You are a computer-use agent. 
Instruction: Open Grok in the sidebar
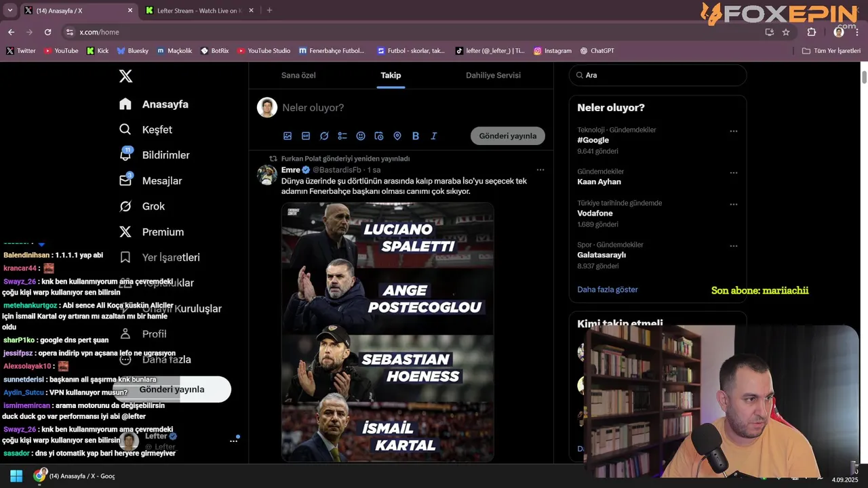point(142,206)
